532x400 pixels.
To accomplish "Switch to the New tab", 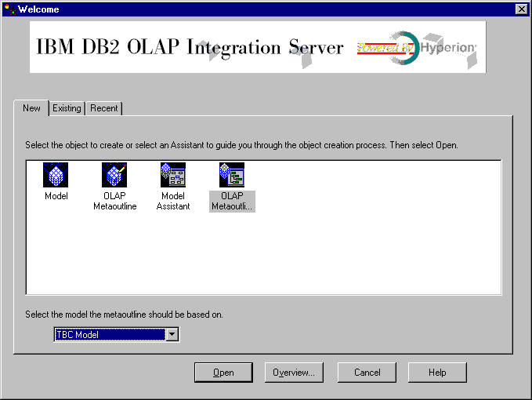I will pos(31,108).
